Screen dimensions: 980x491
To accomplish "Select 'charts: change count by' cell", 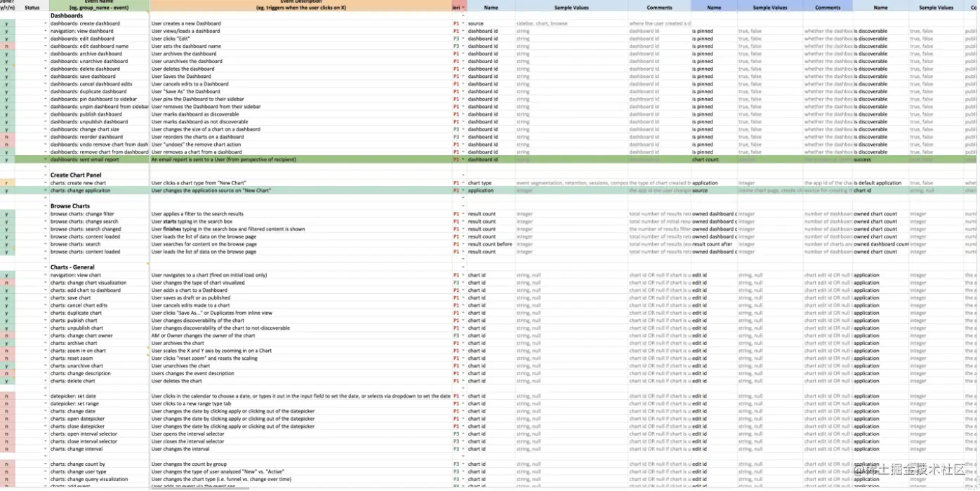I will [x=99, y=464].
